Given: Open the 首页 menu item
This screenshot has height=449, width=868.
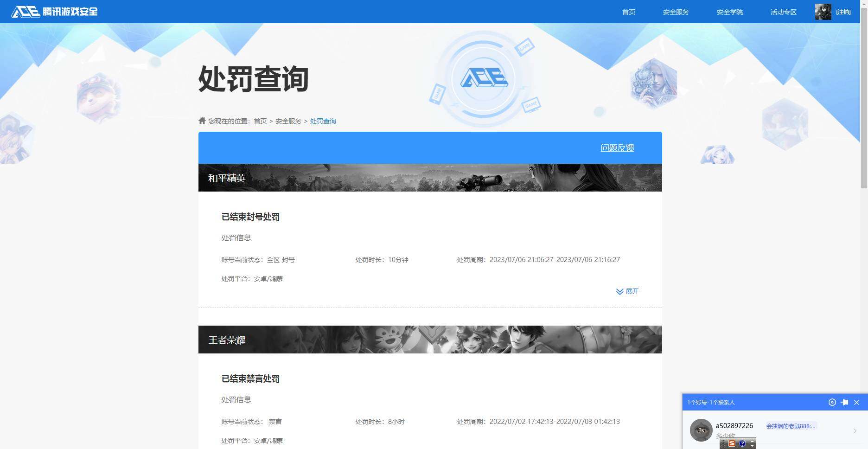Looking at the screenshot, I should tap(629, 12).
